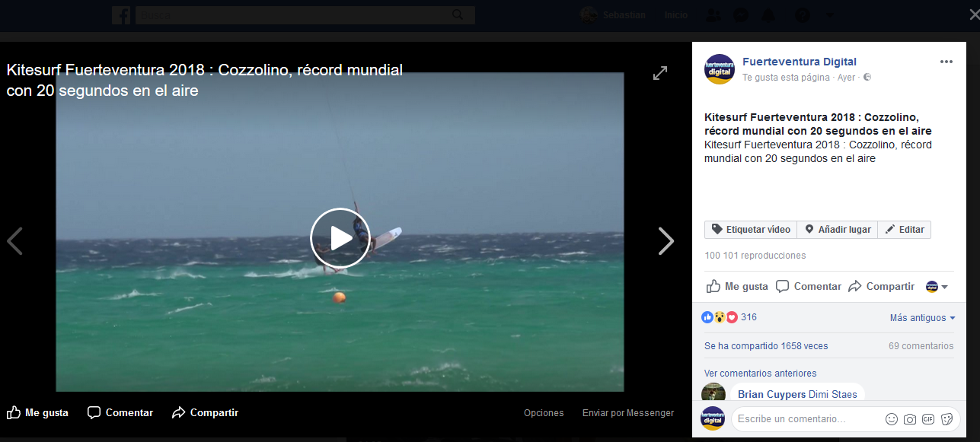This screenshot has width=980, height=442.
Task: Insert emoji in comment box
Action: click(892, 419)
